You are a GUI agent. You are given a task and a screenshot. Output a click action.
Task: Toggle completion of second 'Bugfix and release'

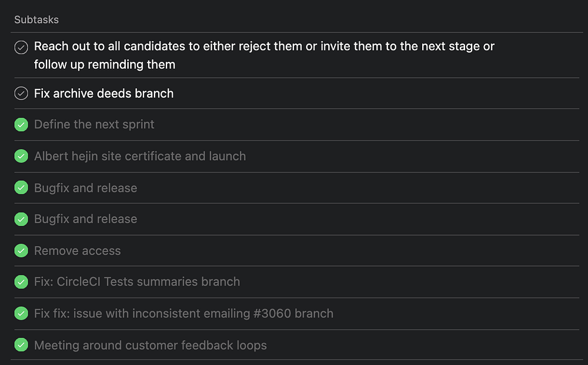(21, 219)
